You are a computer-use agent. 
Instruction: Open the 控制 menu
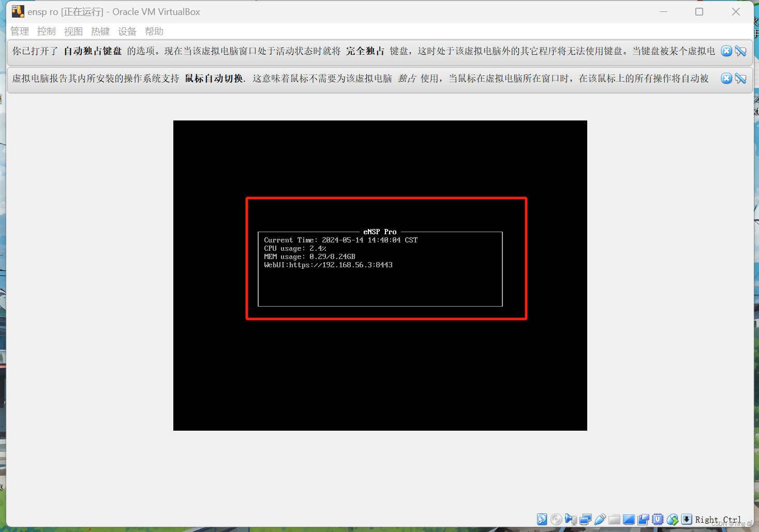point(47,32)
